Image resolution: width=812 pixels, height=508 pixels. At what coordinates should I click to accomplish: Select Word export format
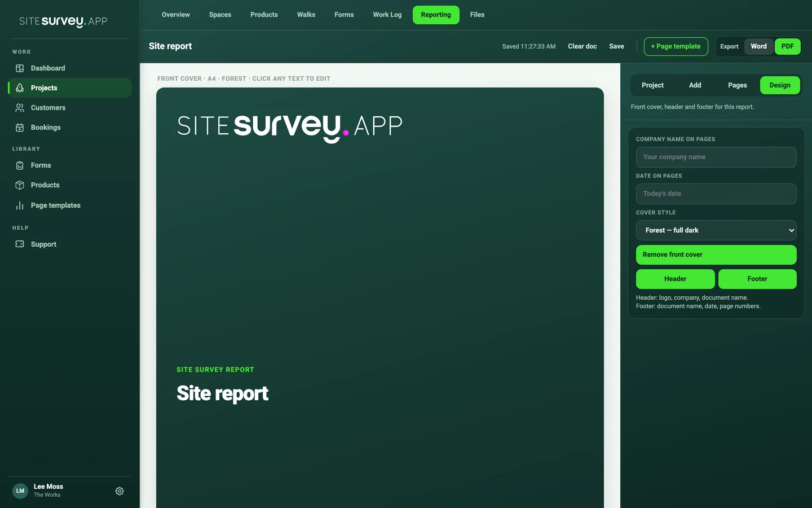[758, 46]
